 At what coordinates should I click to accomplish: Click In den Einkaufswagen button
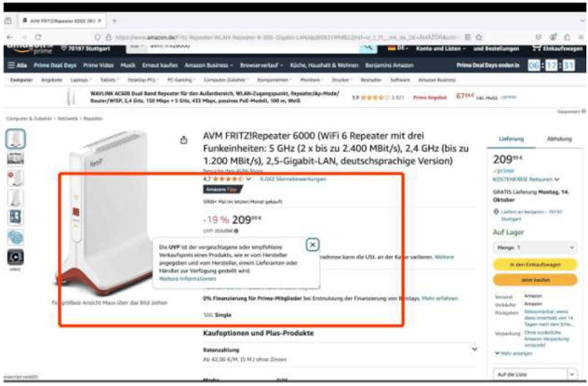tap(535, 264)
